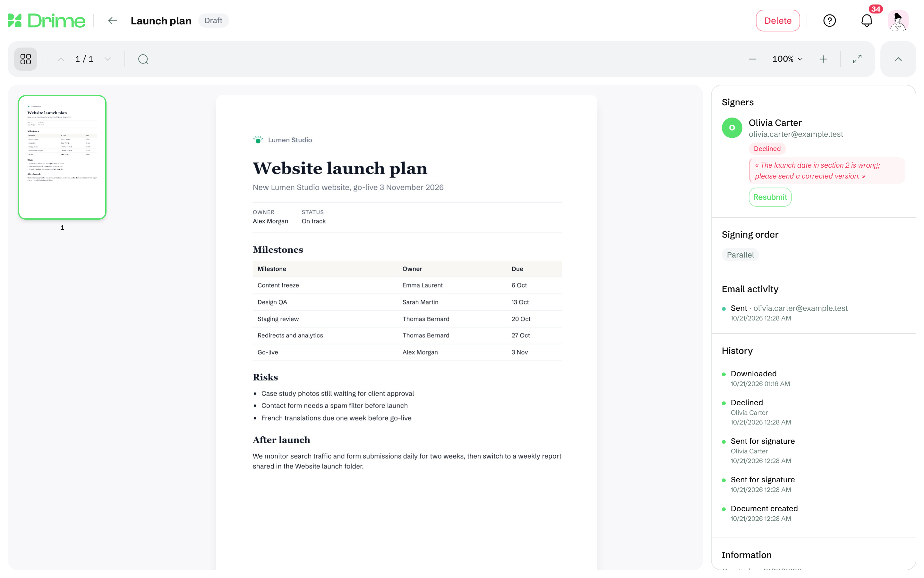
Task: Zoom in with the plus icon
Action: coord(823,59)
